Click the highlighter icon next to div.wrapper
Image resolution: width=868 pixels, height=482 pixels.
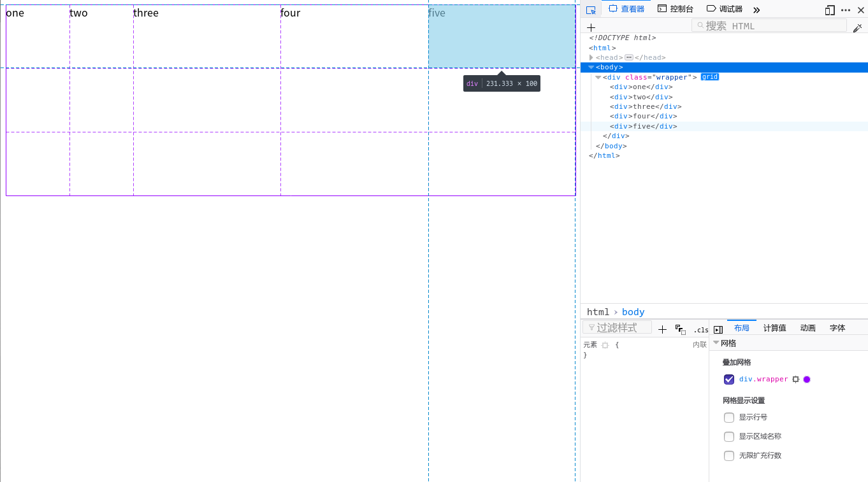tap(795, 379)
